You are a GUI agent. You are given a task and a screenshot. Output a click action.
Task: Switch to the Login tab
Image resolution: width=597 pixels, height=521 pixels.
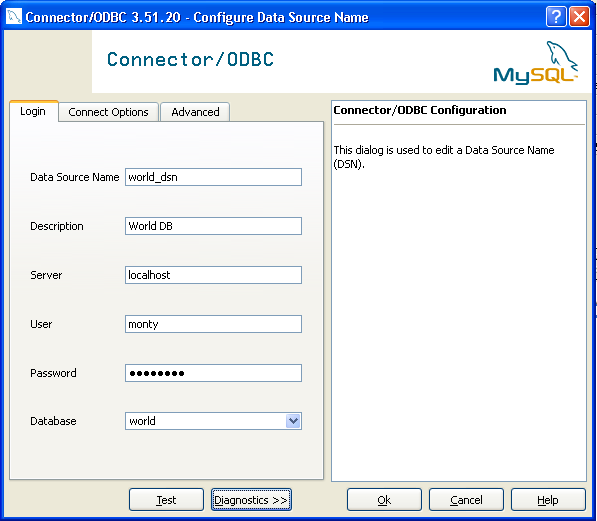point(33,111)
